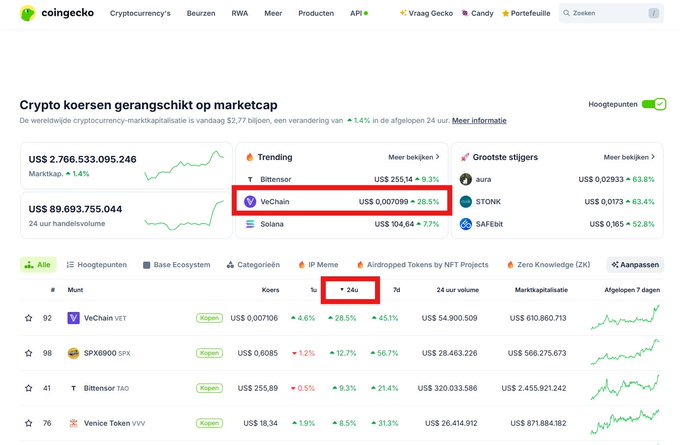Open Bittensor T icon in Trending card
Screen dimensions: 680x445
(250, 179)
